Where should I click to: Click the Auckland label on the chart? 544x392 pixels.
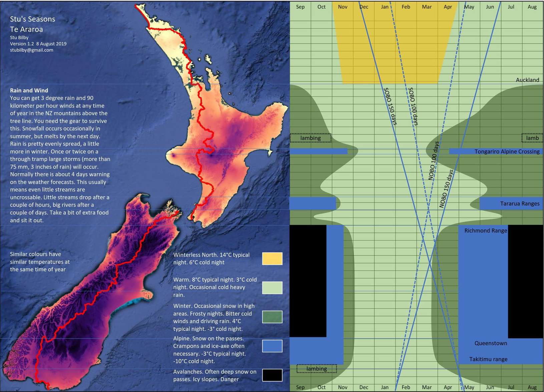[x=527, y=80]
